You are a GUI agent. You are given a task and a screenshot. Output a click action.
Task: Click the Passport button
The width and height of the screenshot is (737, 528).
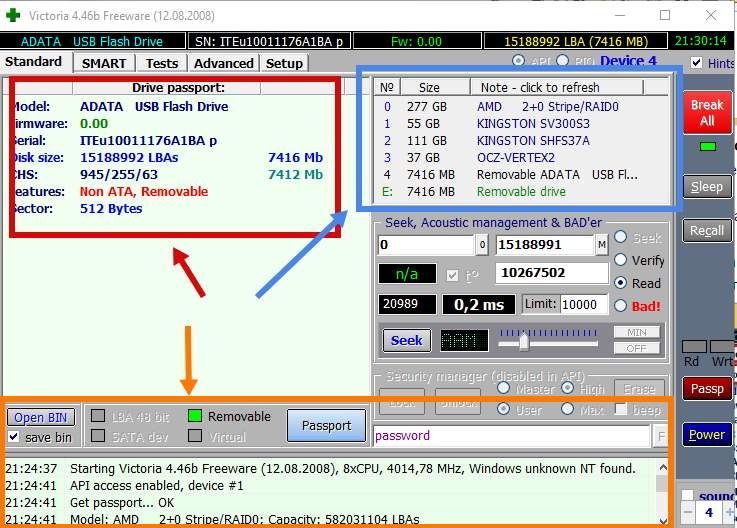(x=326, y=425)
